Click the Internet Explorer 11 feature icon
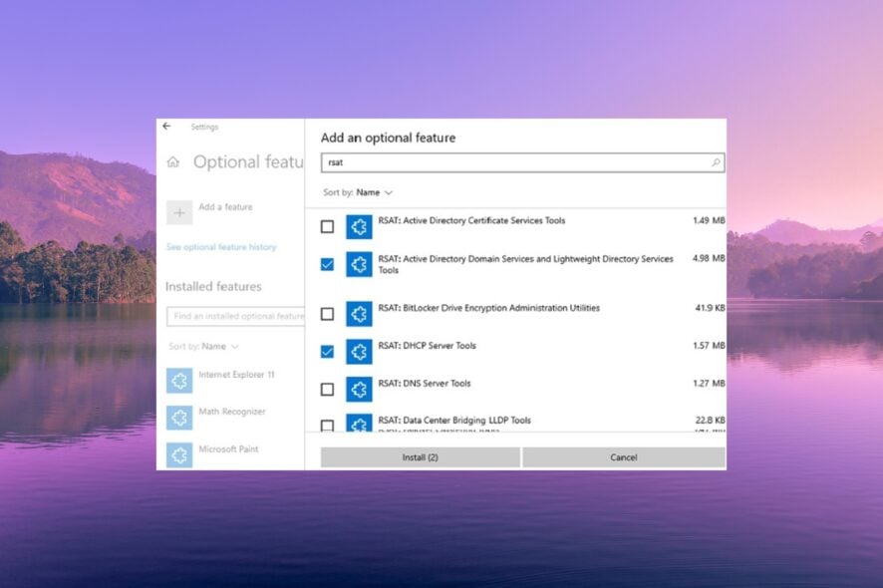This screenshot has height=588, width=883. [179, 380]
